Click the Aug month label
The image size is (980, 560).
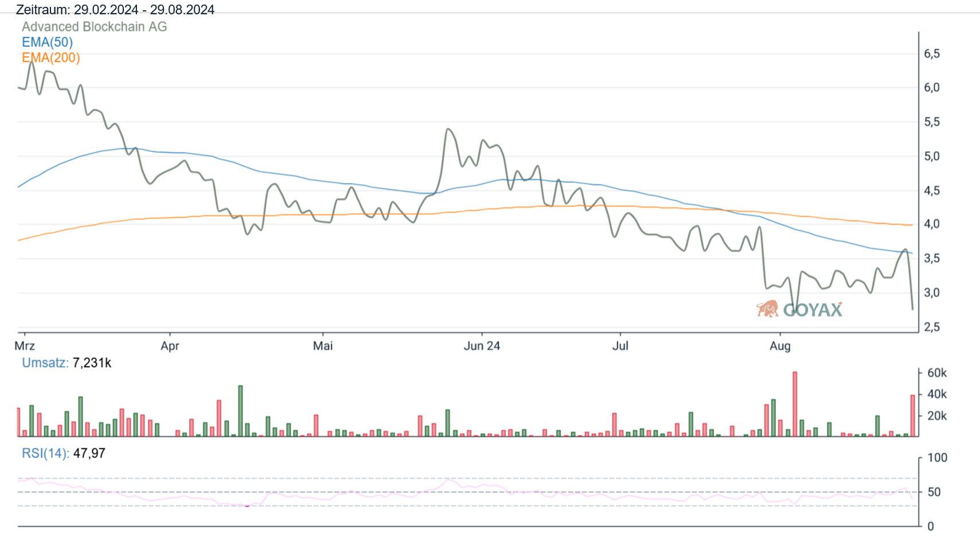point(780,346)
